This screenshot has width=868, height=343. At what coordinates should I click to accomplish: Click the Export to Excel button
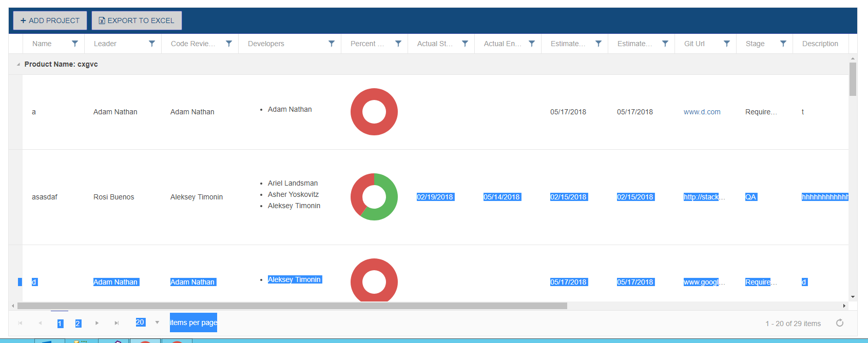click(137, 21)
